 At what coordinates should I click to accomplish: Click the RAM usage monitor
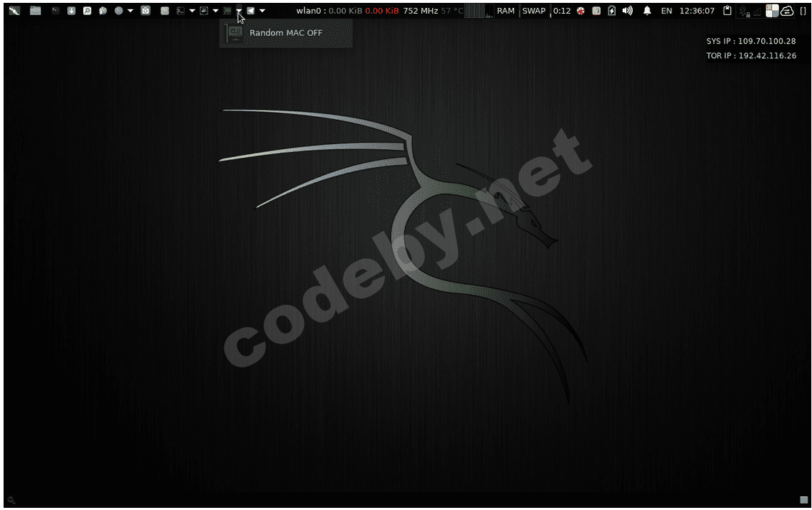point(506,10)
